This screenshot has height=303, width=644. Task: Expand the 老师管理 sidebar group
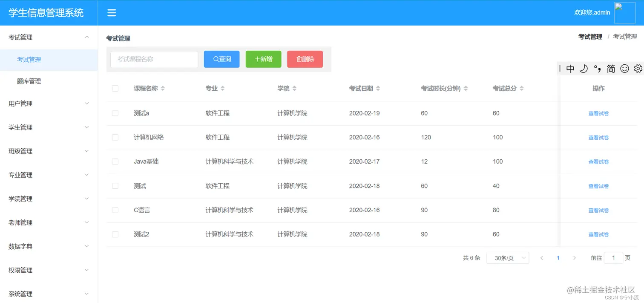(49, 223)
